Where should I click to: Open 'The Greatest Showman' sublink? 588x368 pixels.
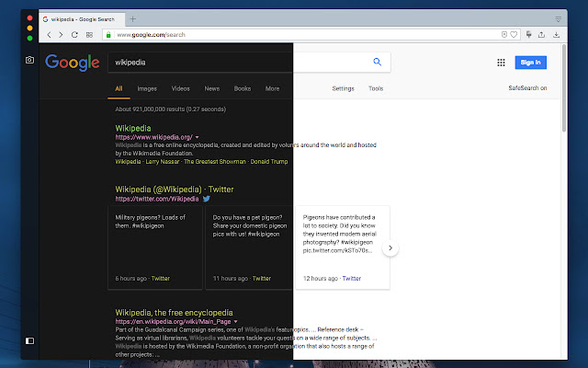(x=215, y=162)
